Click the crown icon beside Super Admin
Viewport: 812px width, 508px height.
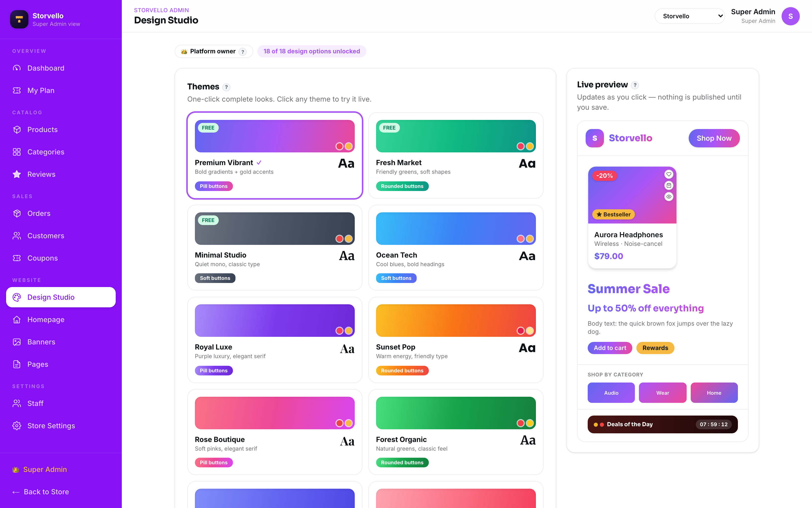[x=16, y=470]
